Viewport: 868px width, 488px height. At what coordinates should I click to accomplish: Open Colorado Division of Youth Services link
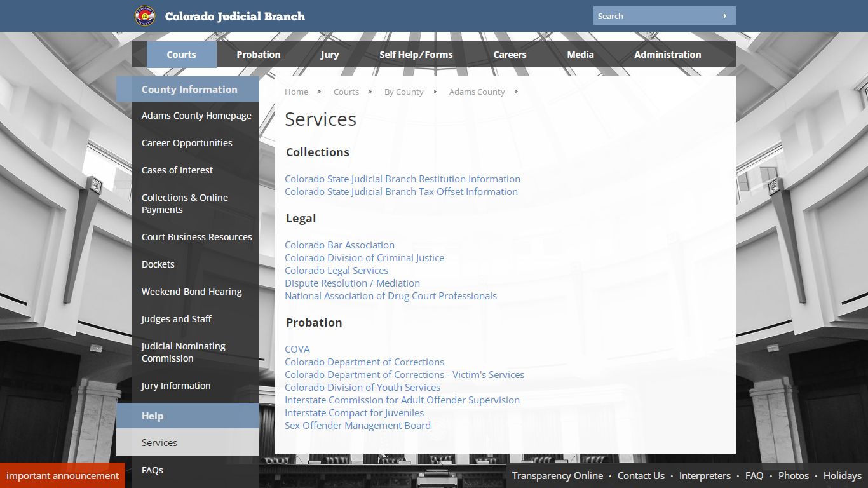point(362,388)
